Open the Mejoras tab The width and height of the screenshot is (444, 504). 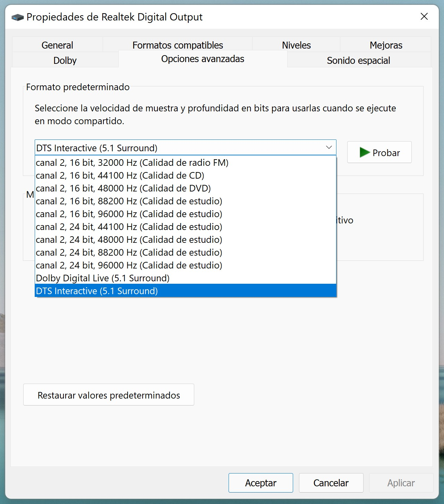tap(386, 45)
